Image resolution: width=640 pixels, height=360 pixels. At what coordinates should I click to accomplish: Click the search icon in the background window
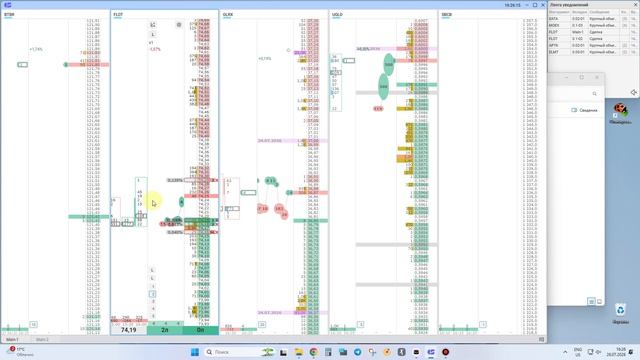click(x=594, y=94)
